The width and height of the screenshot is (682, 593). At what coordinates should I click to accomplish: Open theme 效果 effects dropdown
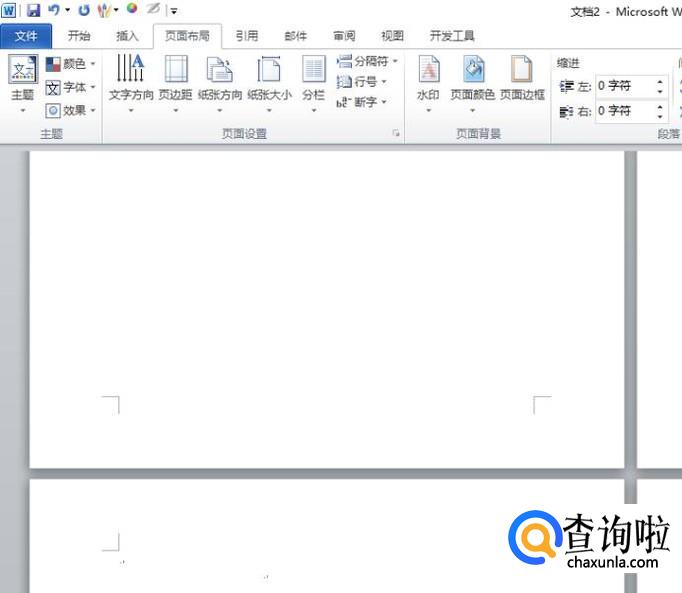70,111
